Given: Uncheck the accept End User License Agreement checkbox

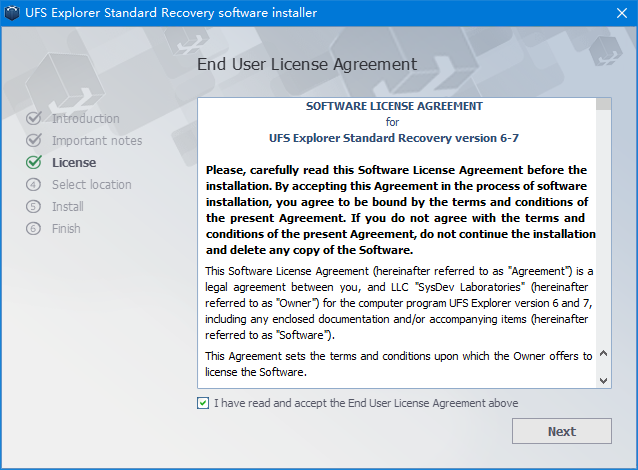Looking at the screenshot, I should pos(203,403).
